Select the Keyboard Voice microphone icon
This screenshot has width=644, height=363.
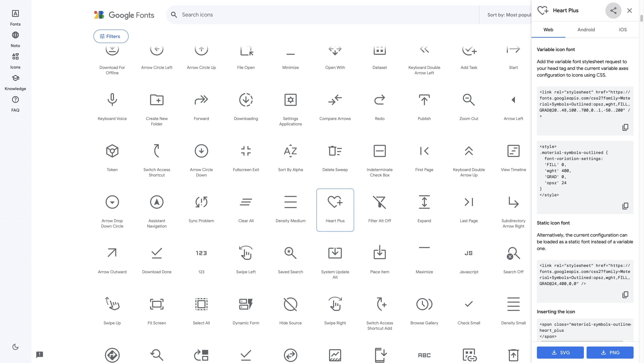(112, 100)
